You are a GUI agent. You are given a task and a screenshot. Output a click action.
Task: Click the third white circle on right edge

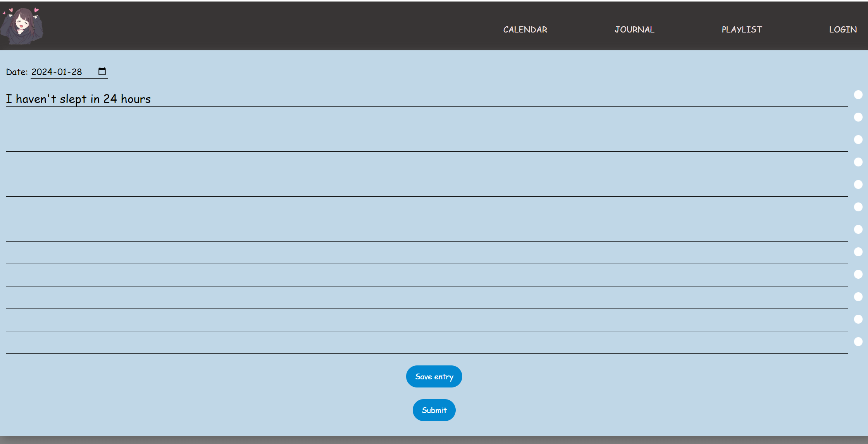858,140
